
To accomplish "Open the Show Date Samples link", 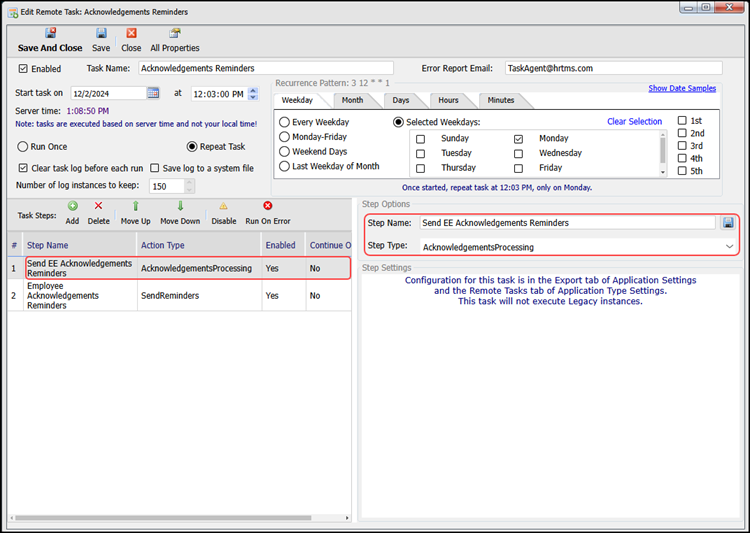I will click(681, 88).
